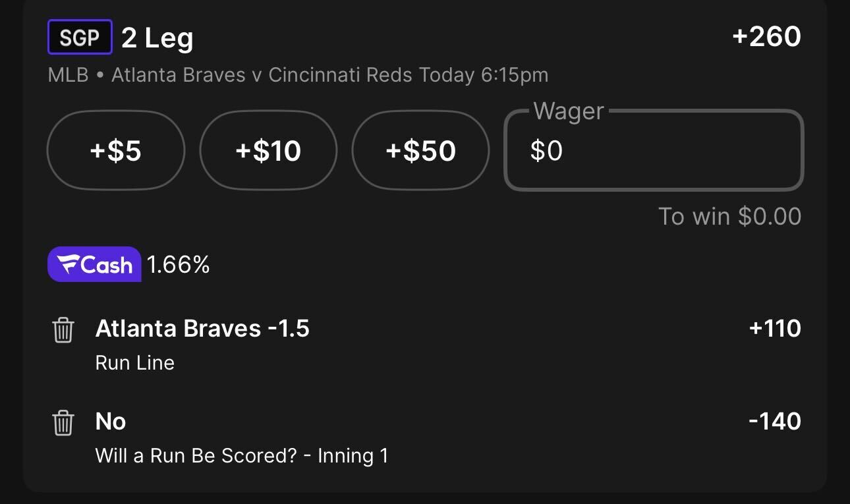Viewport: 850px width, 504px height.
Task: Open 'Will a Run Be Scored? - Inning 1' market
Action: pyautogui.click(x=242, y=455)
